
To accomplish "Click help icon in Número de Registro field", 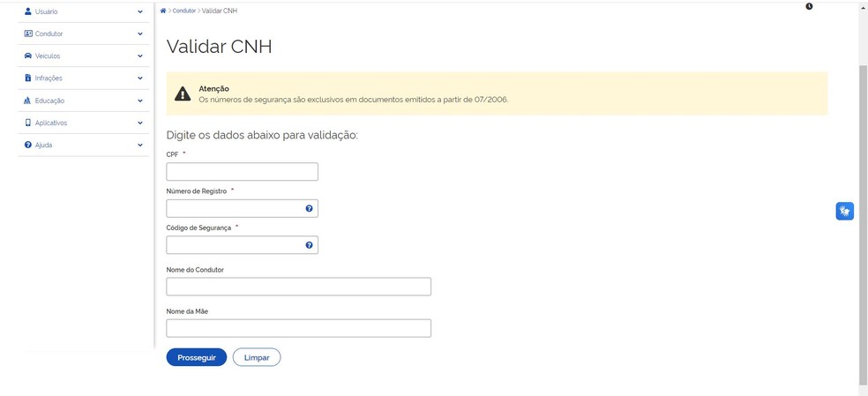I will (309, 208).
